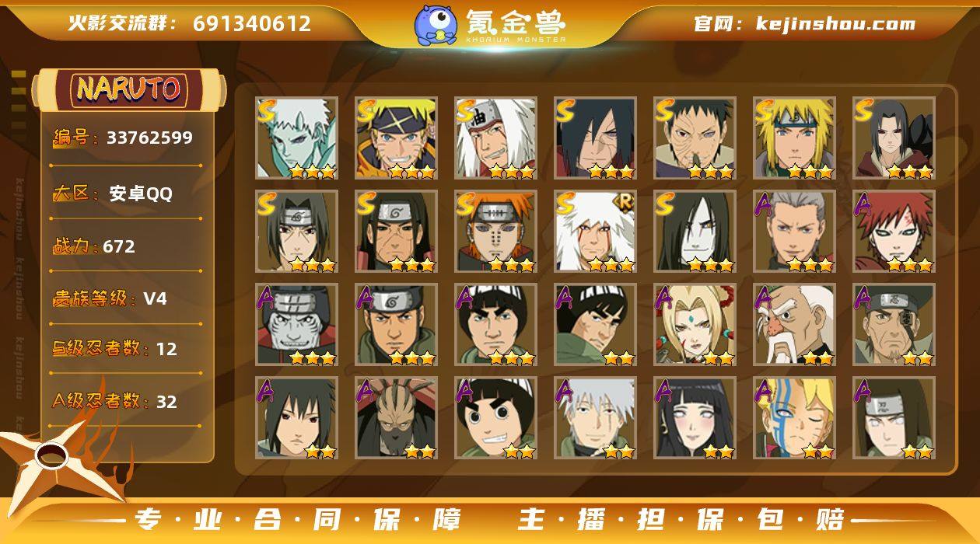Click the group number 691340612
980x544 pixels.
click(252, 23)
